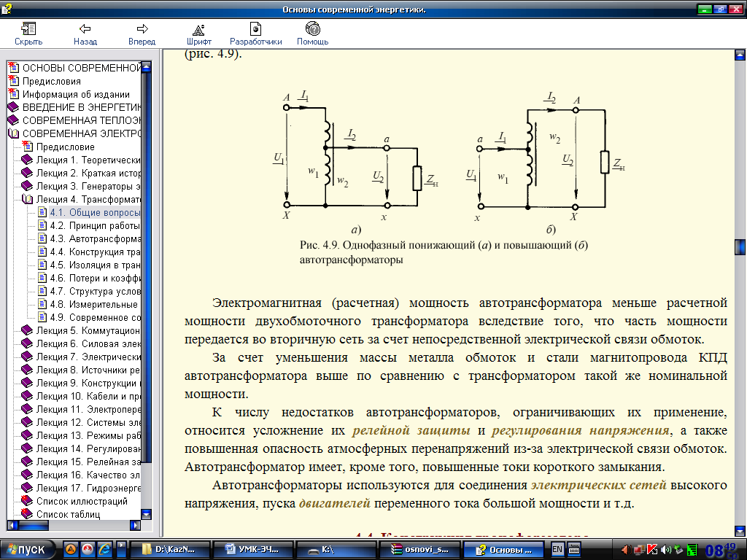Open Предисловие under electrical section
Viewport: 747px width, 560px height.
(x=65, y=147)
